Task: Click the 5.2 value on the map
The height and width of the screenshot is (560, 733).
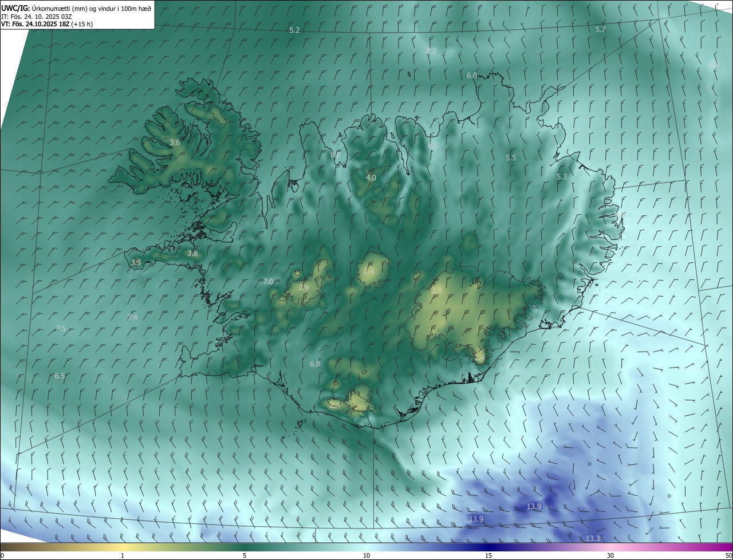Action: click(x=294, y=30)
